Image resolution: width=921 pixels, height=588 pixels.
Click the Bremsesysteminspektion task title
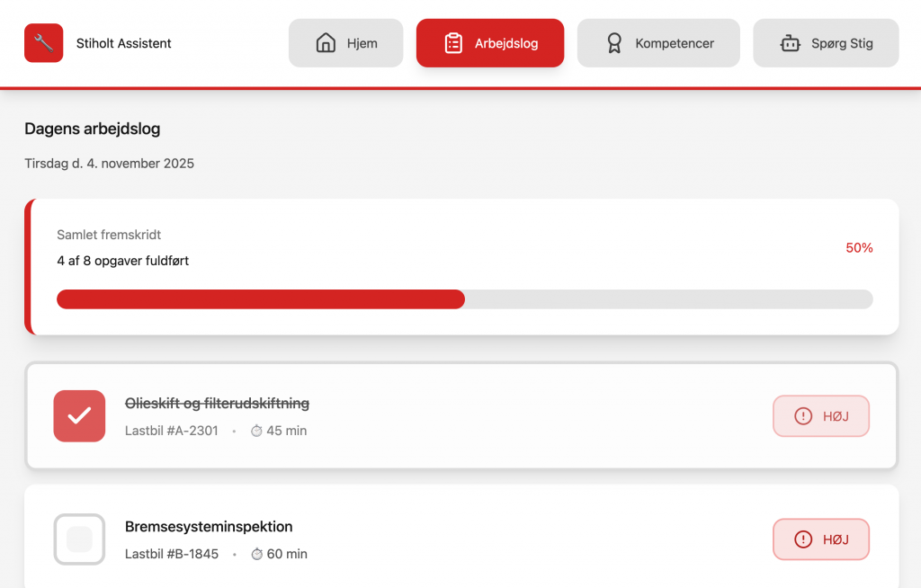point(209,527)
